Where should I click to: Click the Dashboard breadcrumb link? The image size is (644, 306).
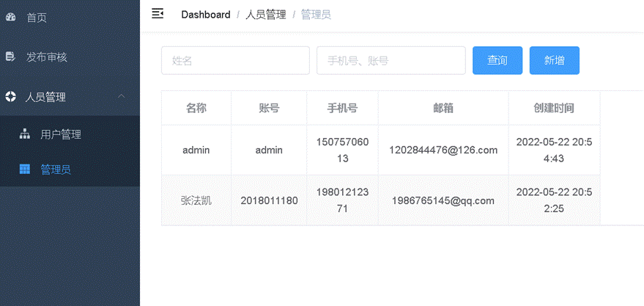206,15
